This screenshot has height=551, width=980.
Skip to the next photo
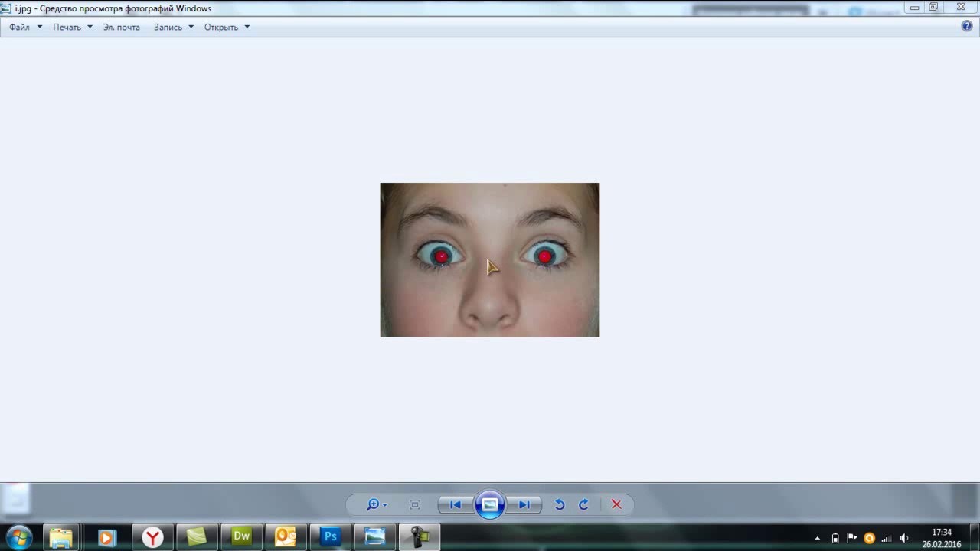tap(524, 505)
